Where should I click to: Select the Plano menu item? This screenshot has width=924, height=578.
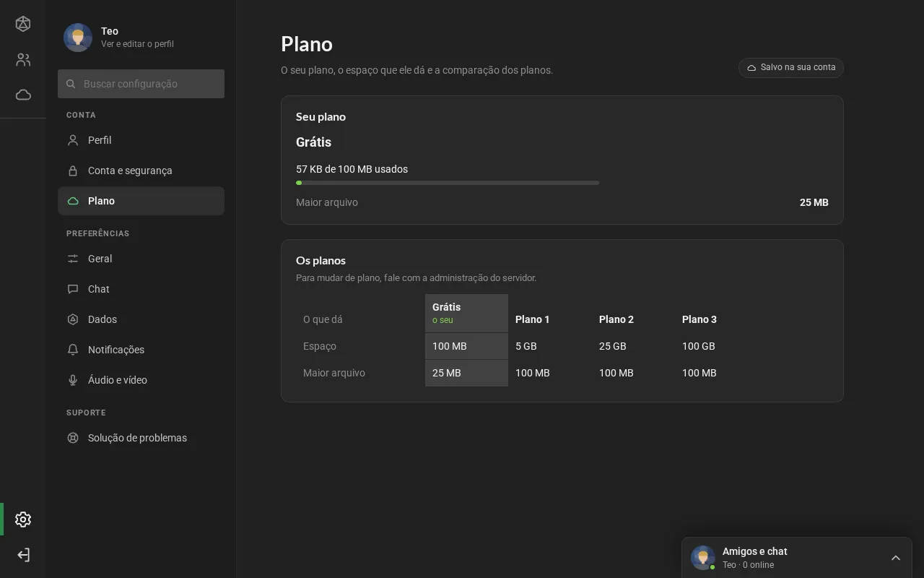point(141,201)
